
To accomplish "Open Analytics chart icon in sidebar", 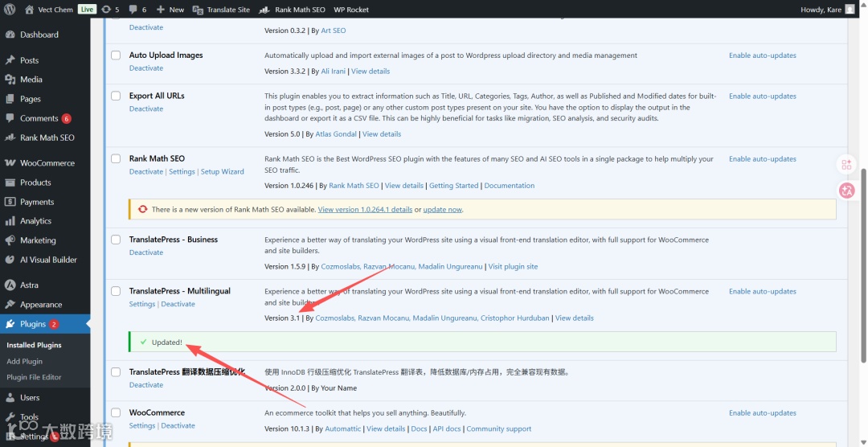I will pyautogui.click(x=10, y=221).
